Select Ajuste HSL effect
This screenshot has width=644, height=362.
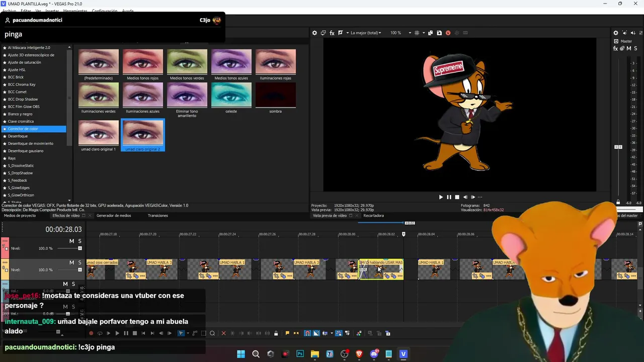point(17,70)
